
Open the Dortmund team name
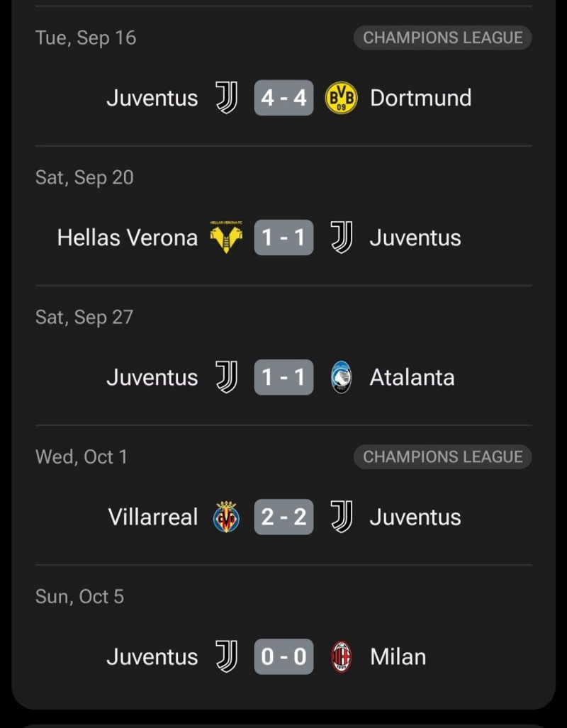click(x=420, y=98)
